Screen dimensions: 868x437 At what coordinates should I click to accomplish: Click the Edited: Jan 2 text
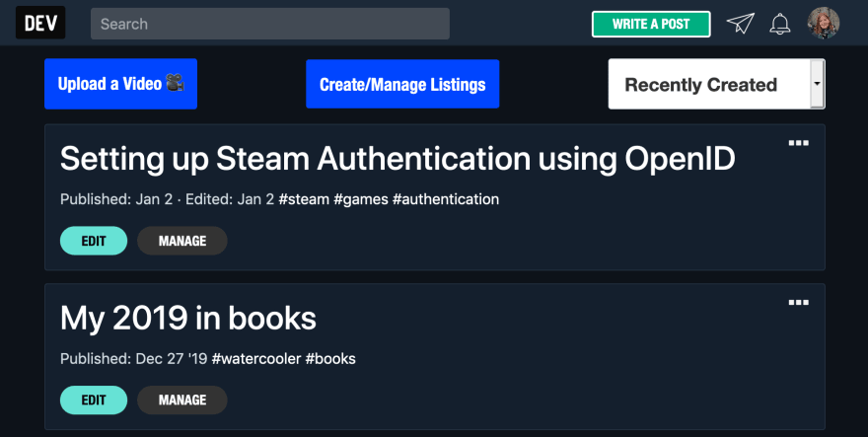tap(230, 199)
